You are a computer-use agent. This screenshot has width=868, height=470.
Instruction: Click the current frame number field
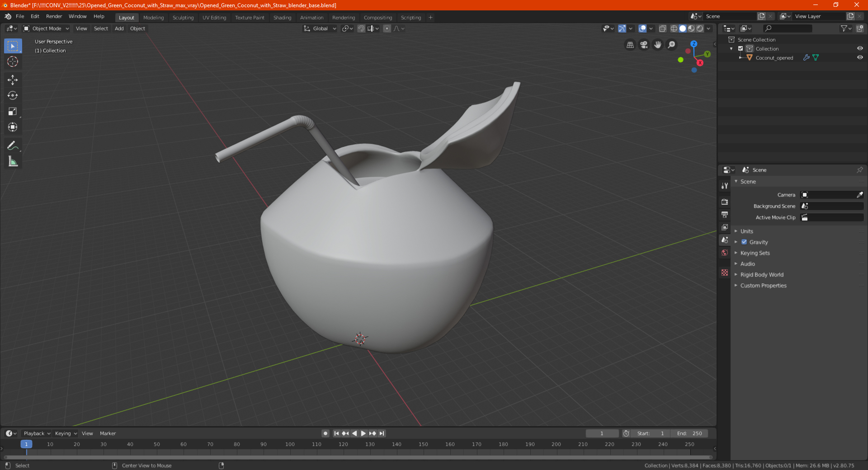pos(602,433)
